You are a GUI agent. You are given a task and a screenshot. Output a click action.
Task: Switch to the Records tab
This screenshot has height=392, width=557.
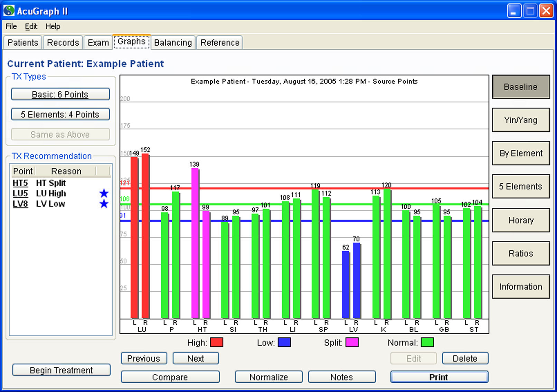tap(63, 43)
